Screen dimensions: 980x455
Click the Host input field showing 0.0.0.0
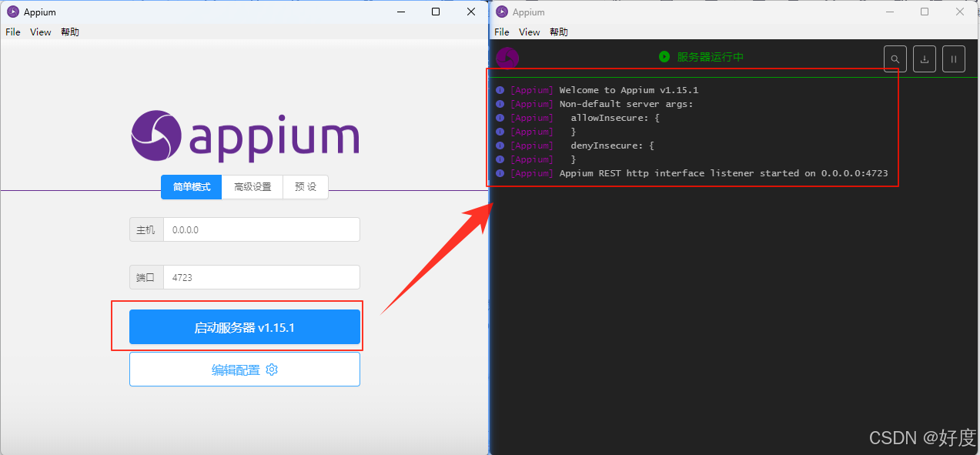(x=262, y=229)
